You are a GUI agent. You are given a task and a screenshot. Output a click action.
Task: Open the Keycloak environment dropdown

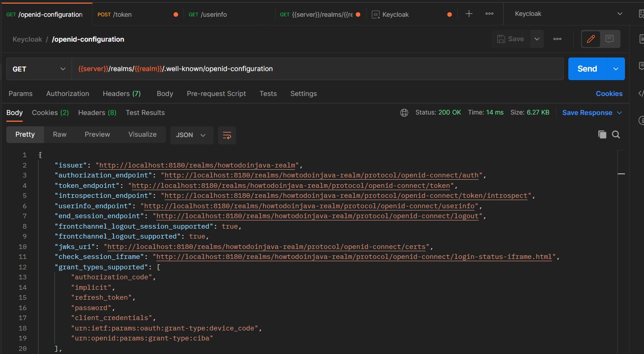coord(569,14)
